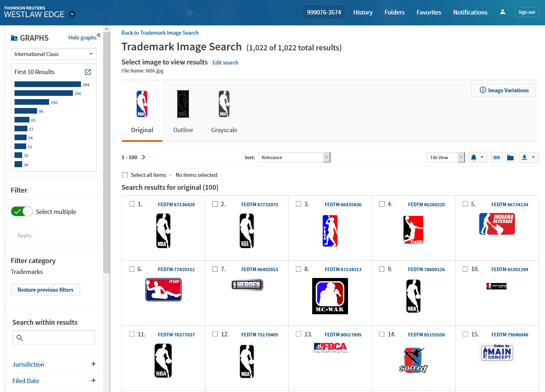Open NBA logo image for result 1
Screen dimensions: 545x392
(164, 231)
